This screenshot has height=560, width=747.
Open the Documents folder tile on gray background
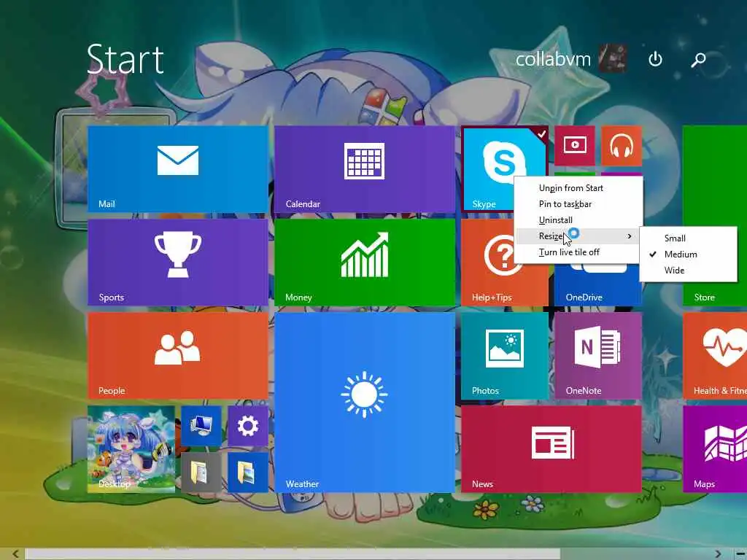point(201,472)
